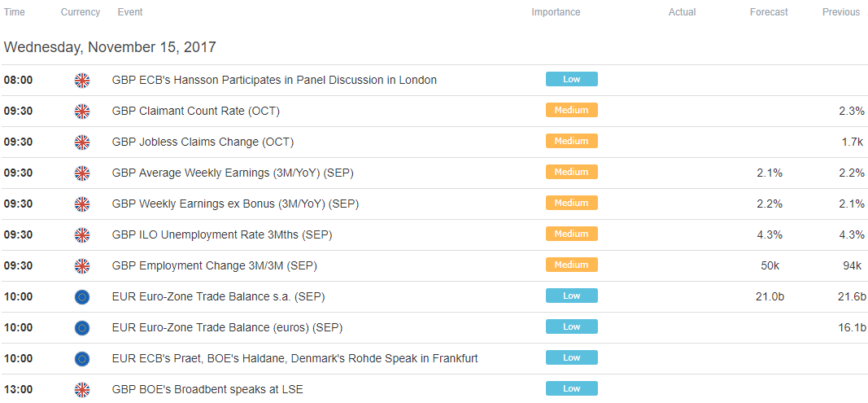Open GBP Employment Change 3M/3M (SEP) event
The width and height of the screenshot is (868, 403).
[214, 266]
